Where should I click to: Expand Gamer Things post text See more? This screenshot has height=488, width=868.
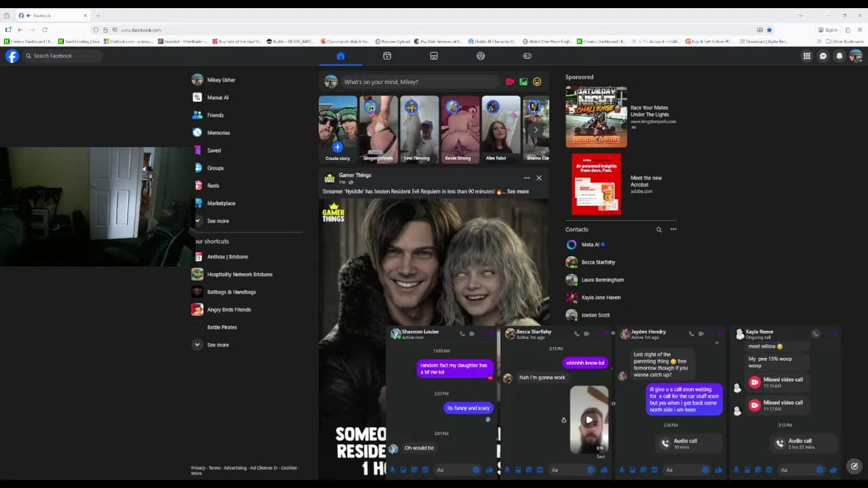pos(517,192)
